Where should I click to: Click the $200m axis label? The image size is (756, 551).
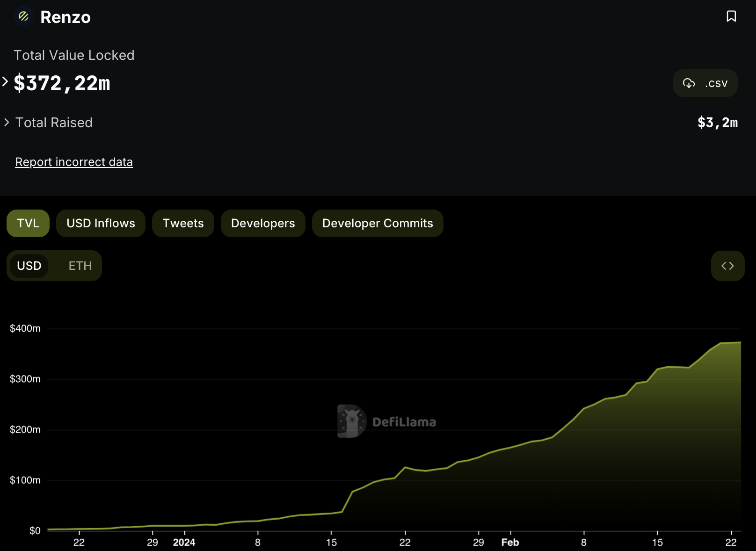coord(25,429)
